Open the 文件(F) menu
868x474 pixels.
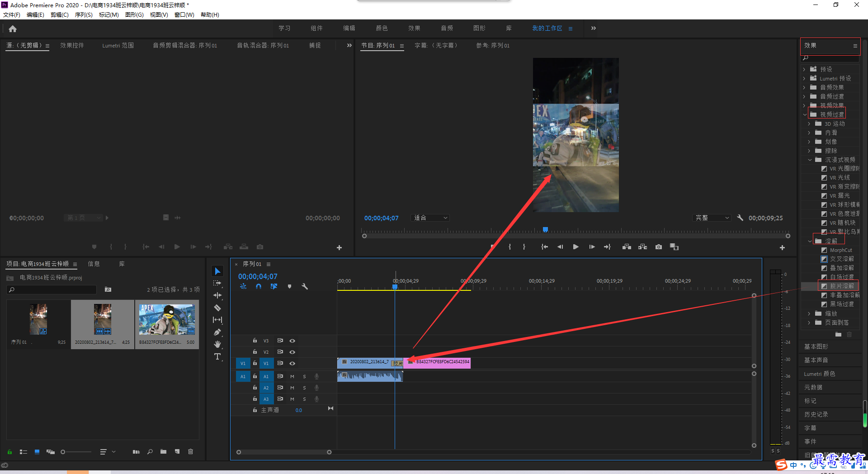pos(12,14)
